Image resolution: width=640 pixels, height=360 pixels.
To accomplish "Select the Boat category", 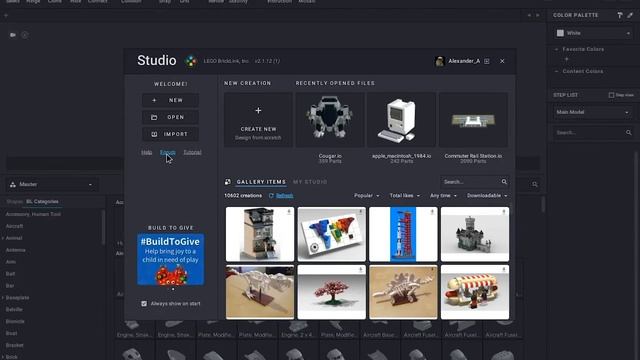I will [11, 333].
